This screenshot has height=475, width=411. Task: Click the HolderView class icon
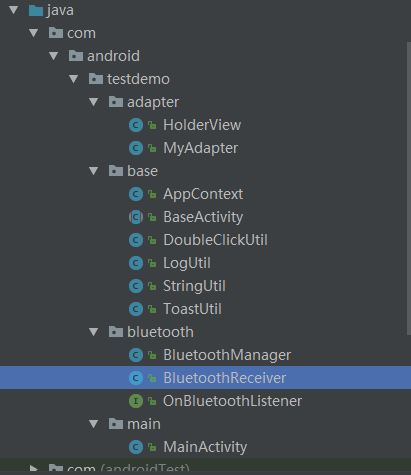(136, 125)
